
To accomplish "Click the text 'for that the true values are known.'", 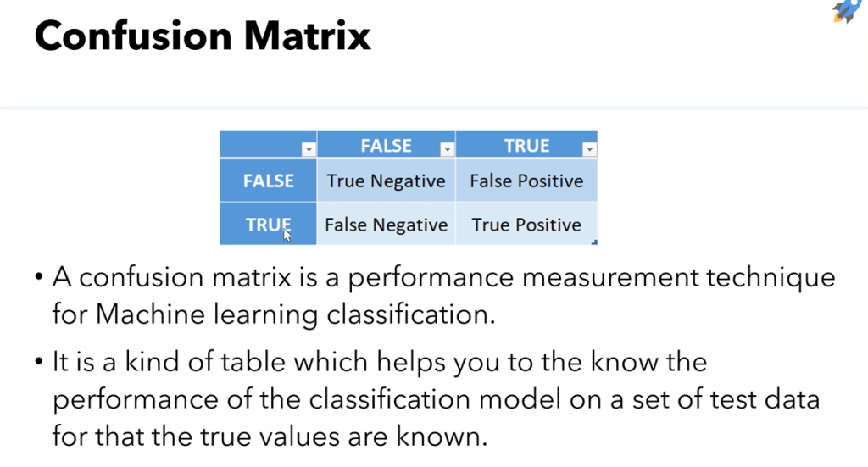I will click(273, 436).
